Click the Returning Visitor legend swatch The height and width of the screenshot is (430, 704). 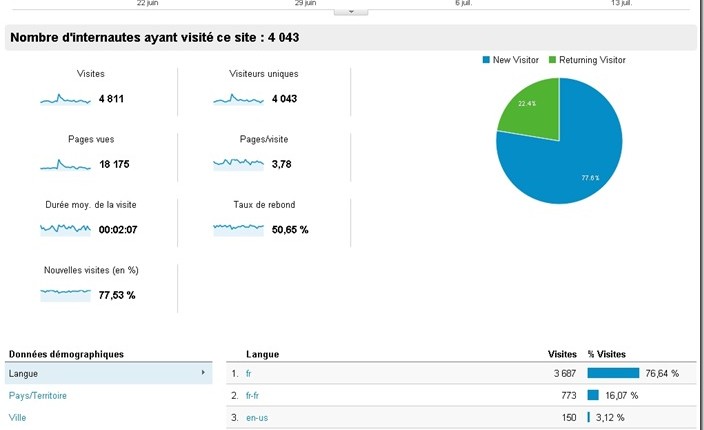(552, 60)
